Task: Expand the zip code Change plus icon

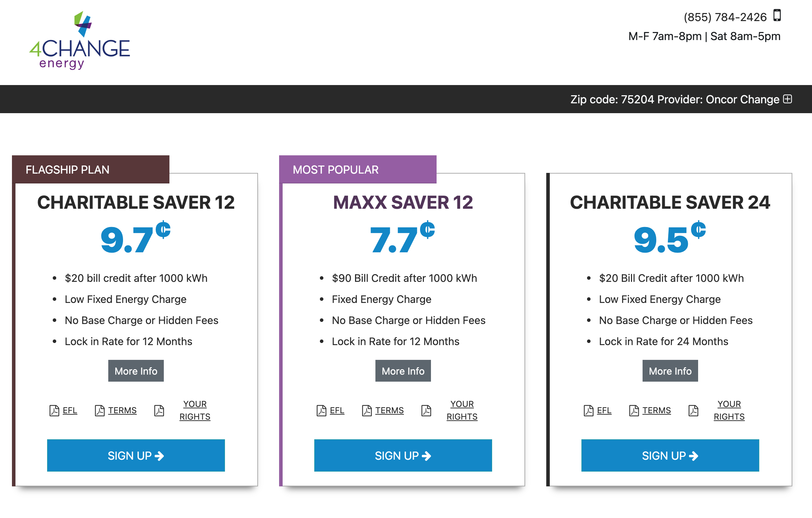Action: (x=788, y=99)
